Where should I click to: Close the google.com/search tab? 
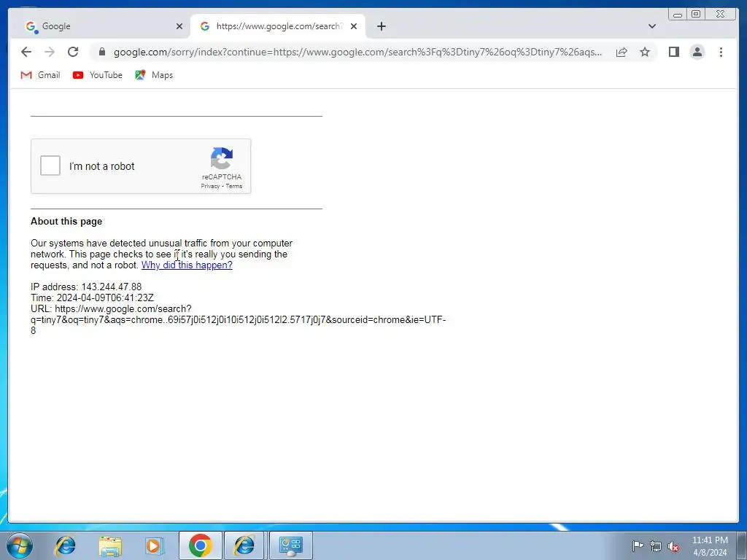point(354,26)
